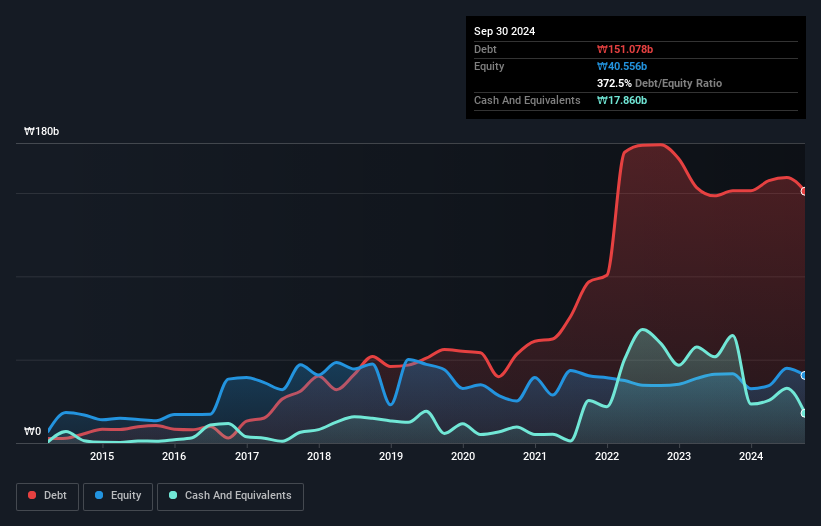Click the 2016 x-axis label
This screenshot has width=821, height=526.
point(174,456)
